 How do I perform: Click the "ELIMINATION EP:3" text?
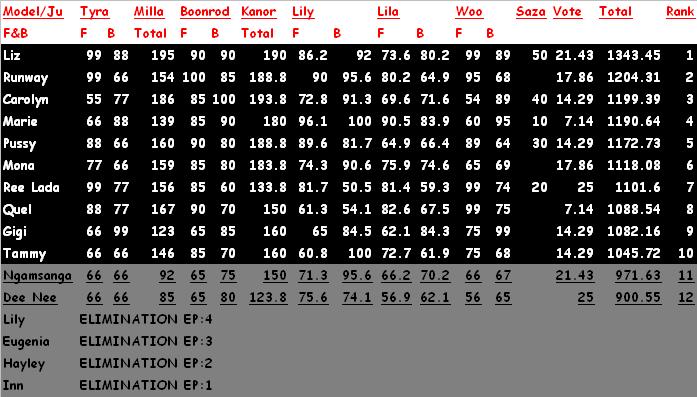[146, 341]
